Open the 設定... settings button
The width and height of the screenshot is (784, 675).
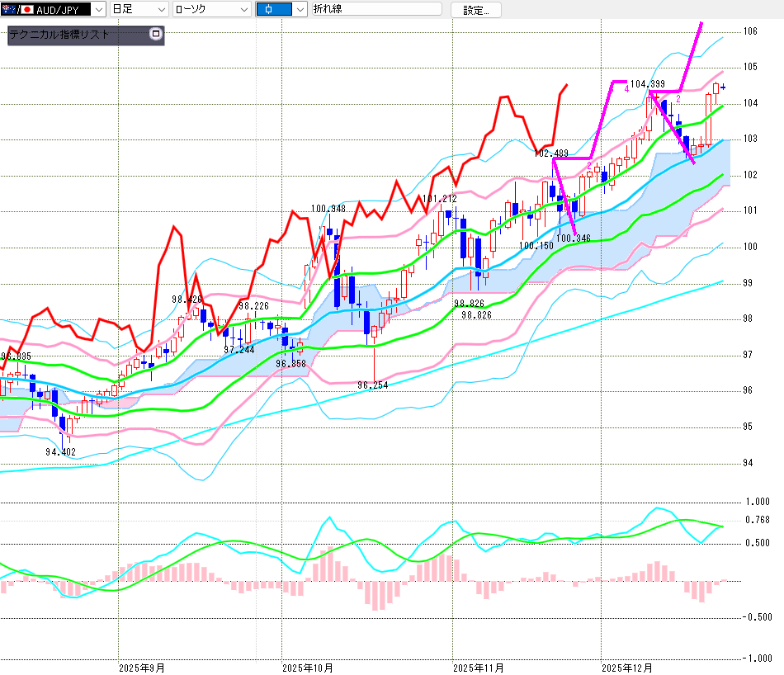(475, 10)
